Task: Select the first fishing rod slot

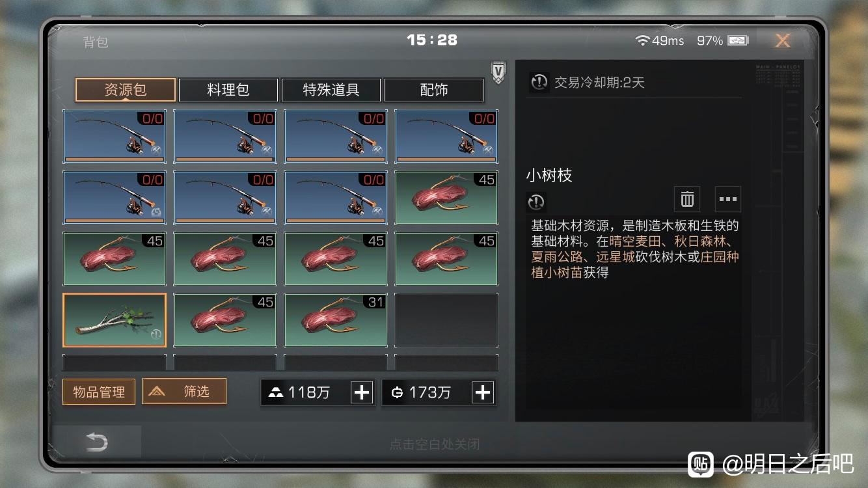Action: 115,137
